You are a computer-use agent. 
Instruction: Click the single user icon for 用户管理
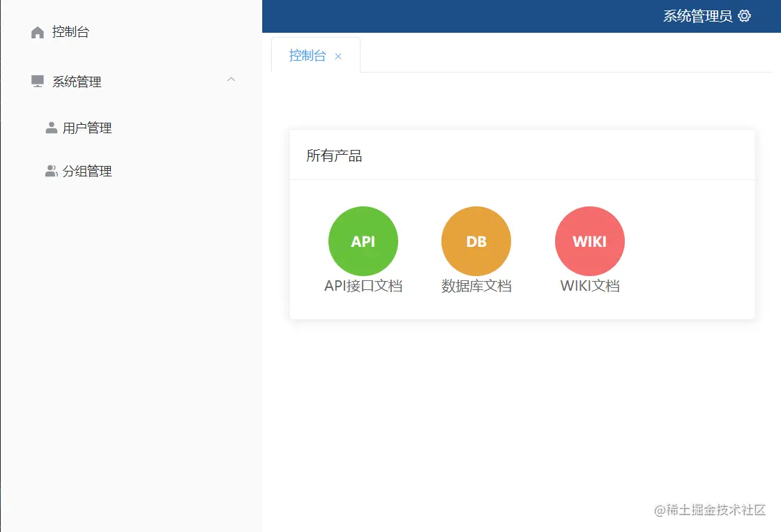tap(52, 128)
